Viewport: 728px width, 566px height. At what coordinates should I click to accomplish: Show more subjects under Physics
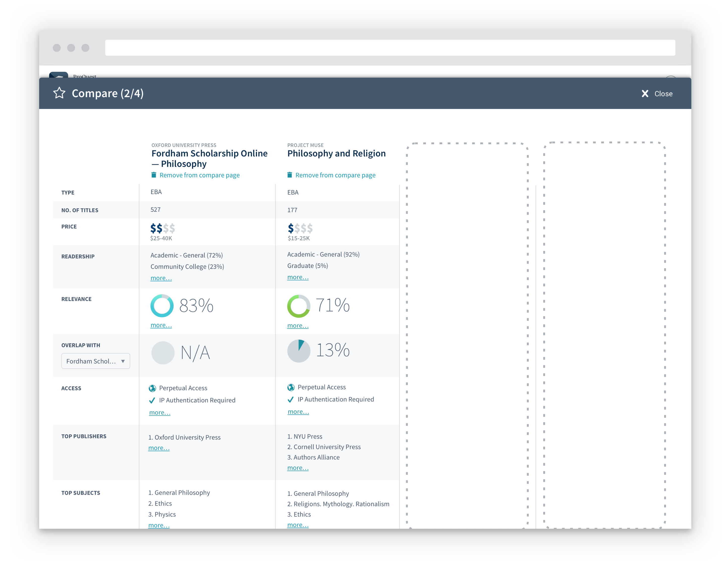[159, 525]
